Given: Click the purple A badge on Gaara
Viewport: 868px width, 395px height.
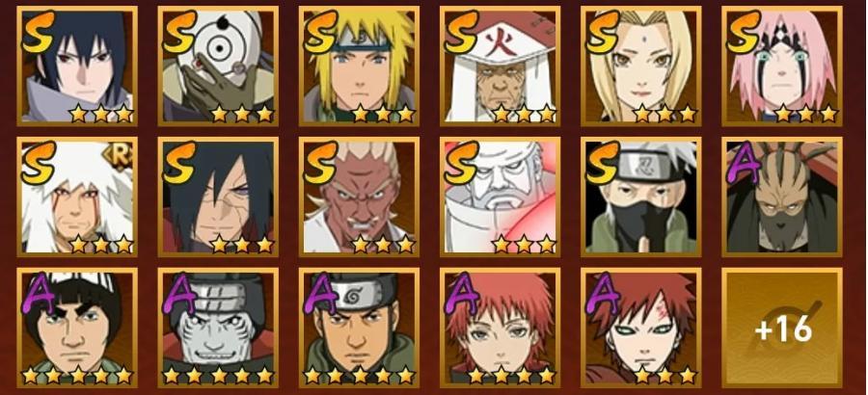Looking at the screenshot, I should pyautogui.click(x=603, y=292).
